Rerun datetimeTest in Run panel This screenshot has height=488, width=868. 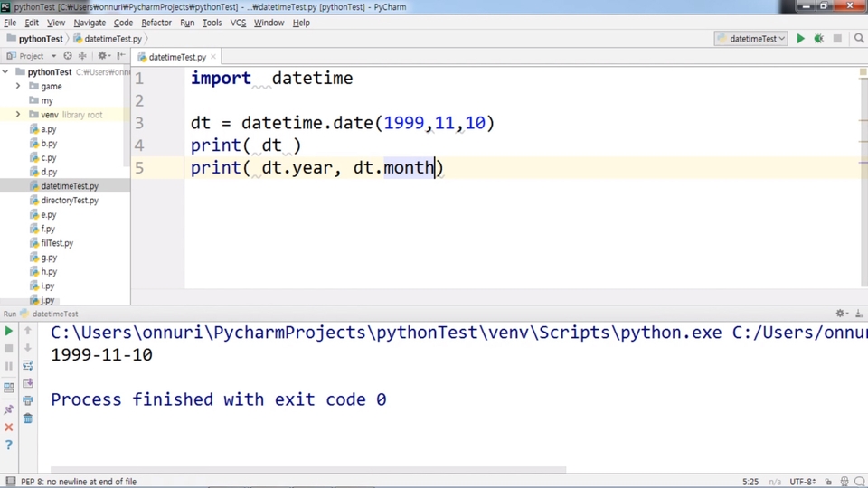tap(9, 331)
